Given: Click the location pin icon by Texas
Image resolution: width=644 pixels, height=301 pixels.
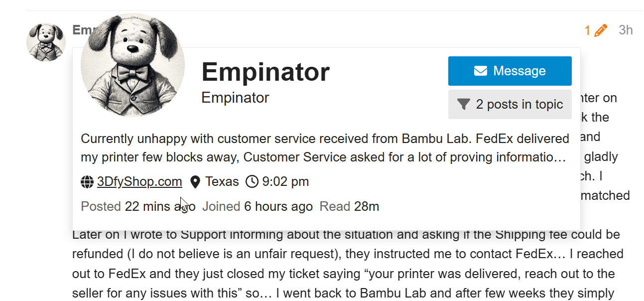Looking at the screenshot, I should pos(195,182).
